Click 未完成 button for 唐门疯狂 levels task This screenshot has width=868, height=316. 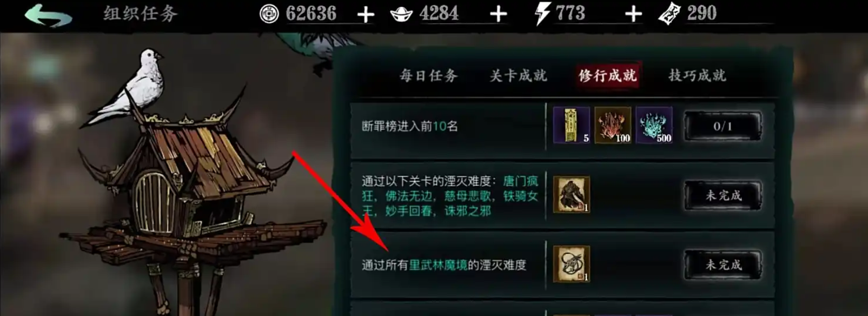point(723,195)
